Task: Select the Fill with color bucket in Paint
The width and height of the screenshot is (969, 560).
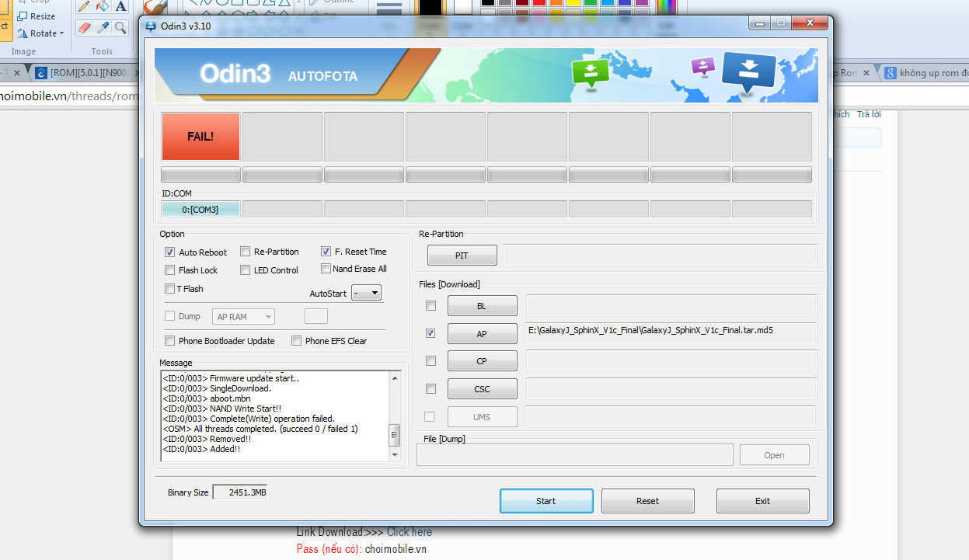Action: point(103,6)
